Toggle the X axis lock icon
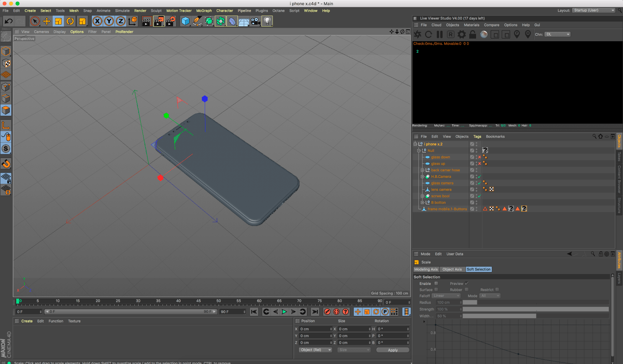The image size is (623, 364). (97, 21)
